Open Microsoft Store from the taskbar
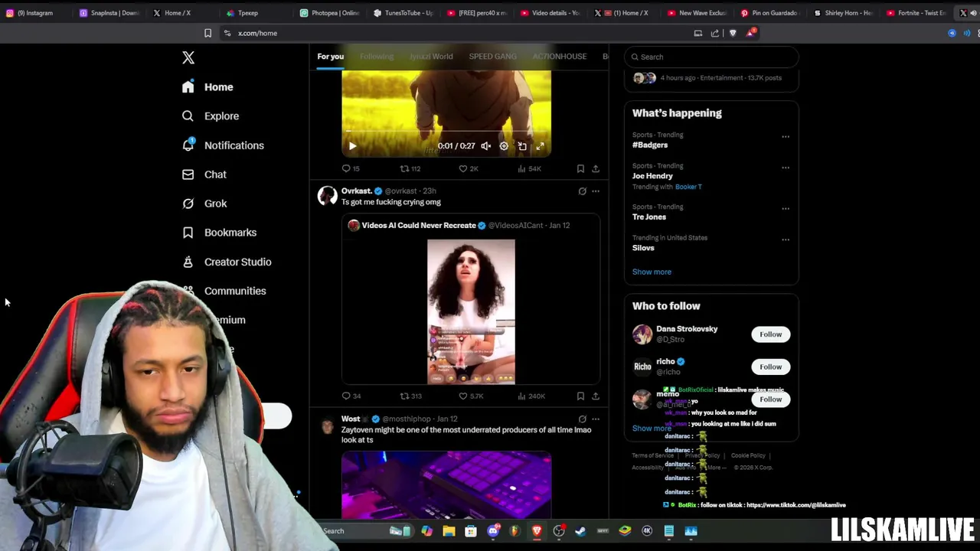Viewport: 980px width, 551px height. point(471,531)
